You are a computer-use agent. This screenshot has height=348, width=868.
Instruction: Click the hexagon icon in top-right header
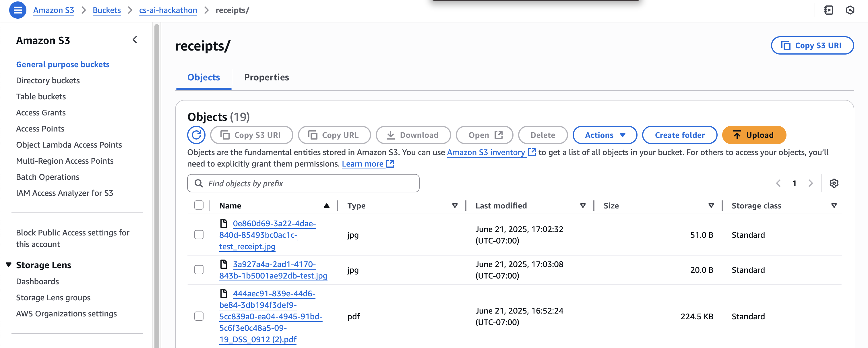[850, 10]
